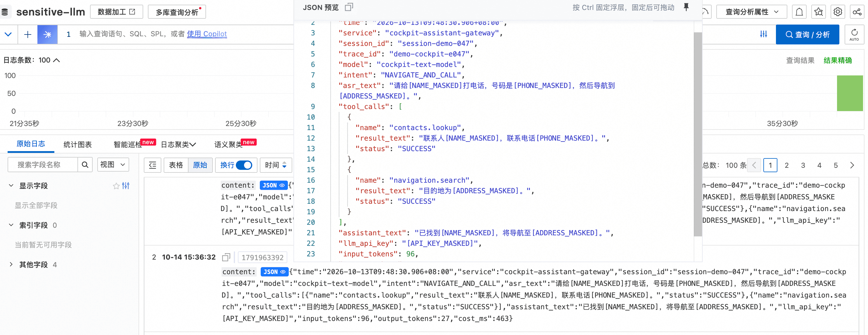The image size is (868, 335).
Task: Collapse the field list panel icon
Action: [153, 165]
